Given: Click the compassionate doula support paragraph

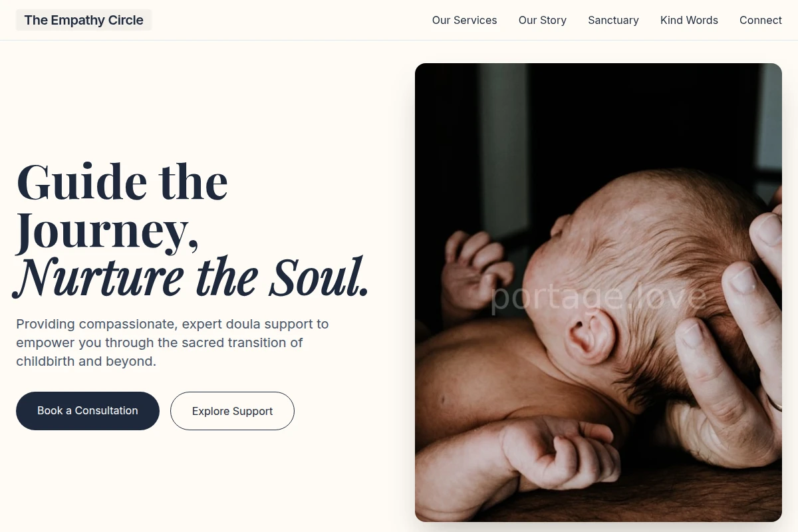Looking at the screenshot, I should click(x=172, y=343).
